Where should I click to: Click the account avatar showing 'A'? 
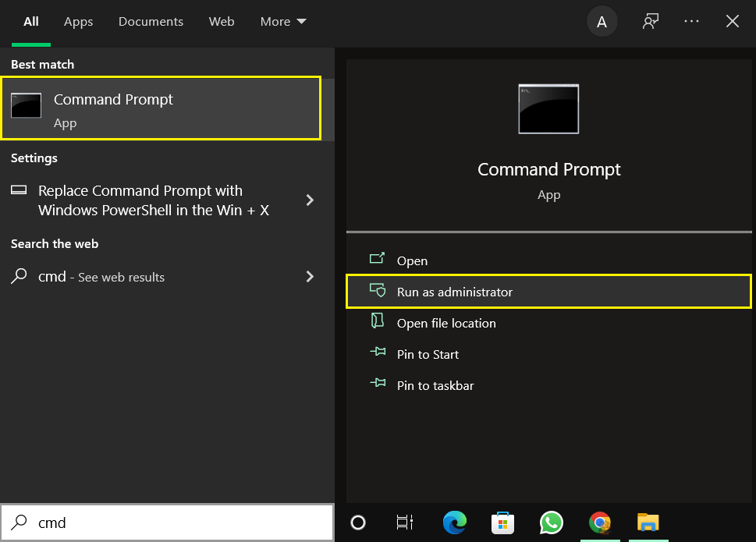601,21
